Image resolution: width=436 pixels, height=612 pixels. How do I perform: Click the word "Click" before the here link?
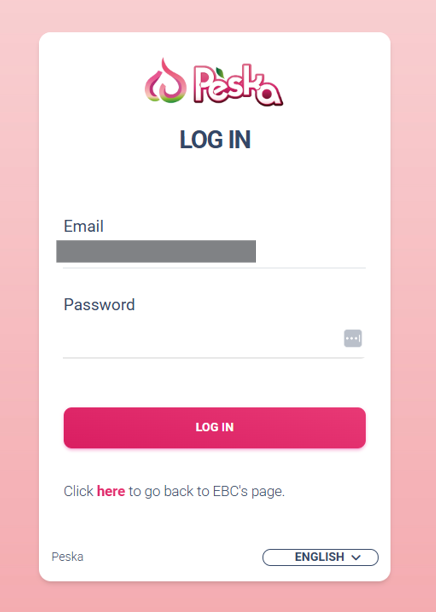click(x=78, y=491)
